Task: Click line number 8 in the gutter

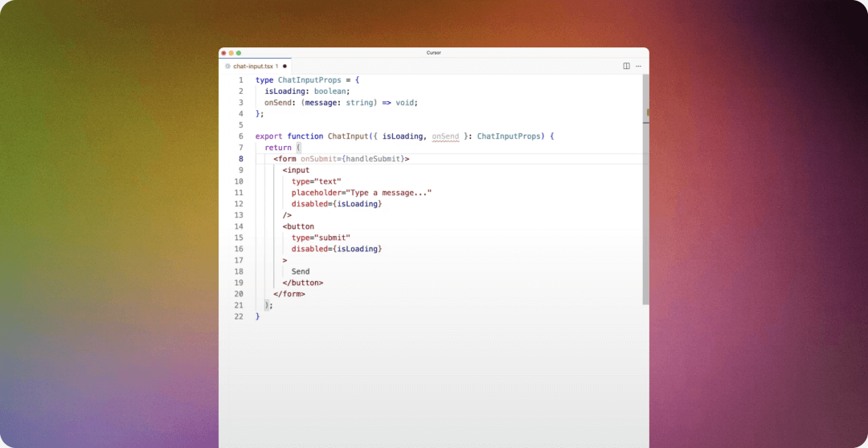Action: (240, 159)
